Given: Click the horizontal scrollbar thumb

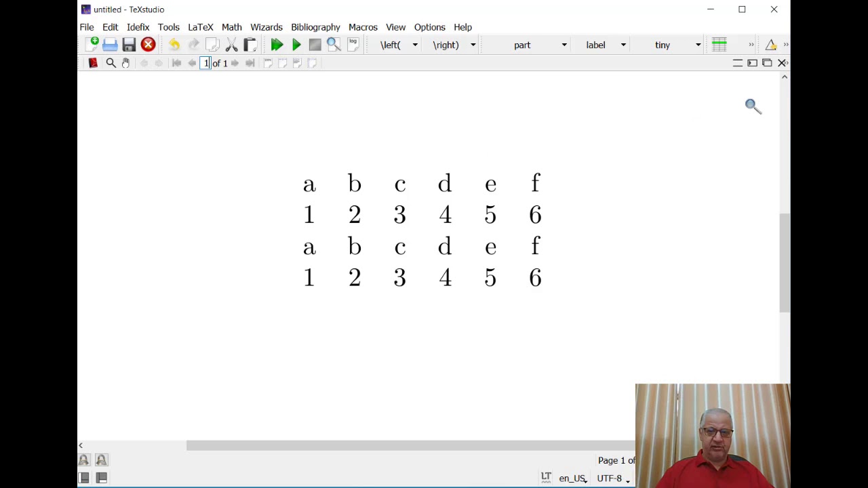Looking at the screenshot, I should click(x=411, y=445).
